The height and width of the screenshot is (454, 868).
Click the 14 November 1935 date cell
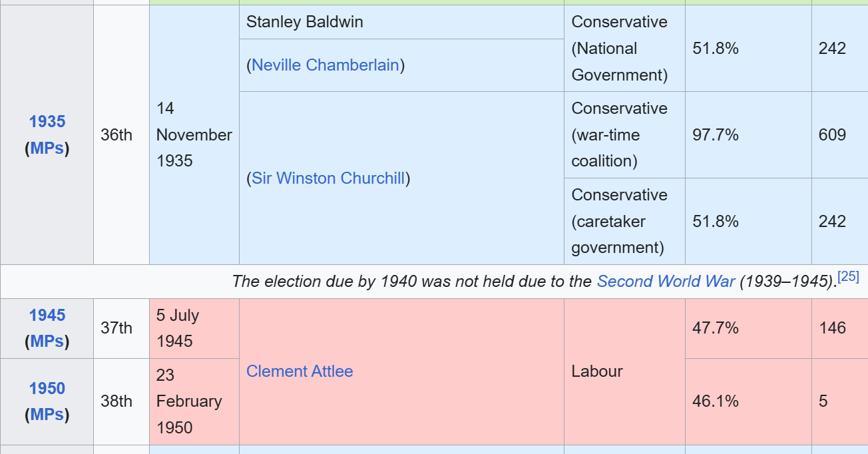pos(194,134)
